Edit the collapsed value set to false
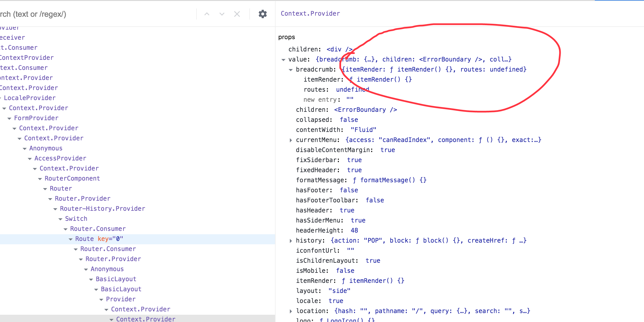 pyautogui.click(x=349, y=120)
